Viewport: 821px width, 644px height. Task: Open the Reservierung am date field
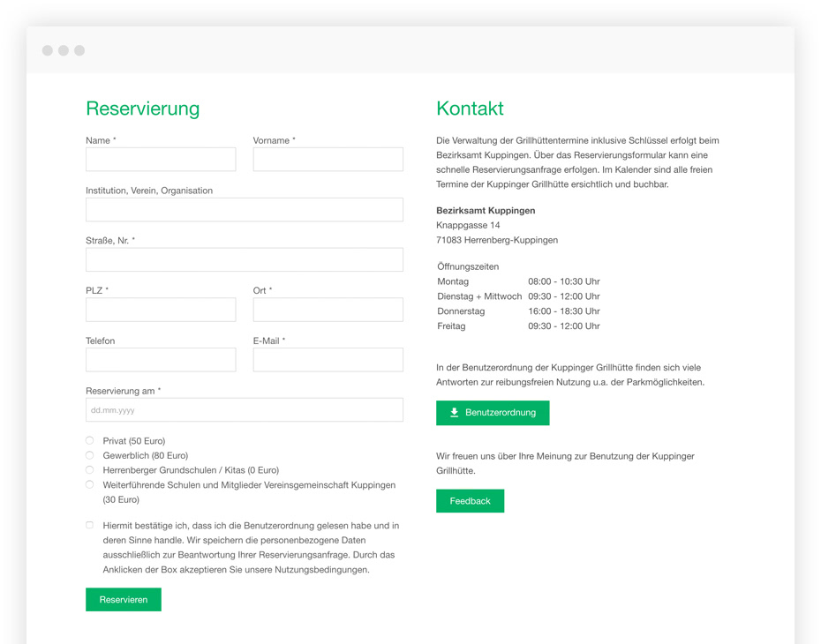point(245,409)
